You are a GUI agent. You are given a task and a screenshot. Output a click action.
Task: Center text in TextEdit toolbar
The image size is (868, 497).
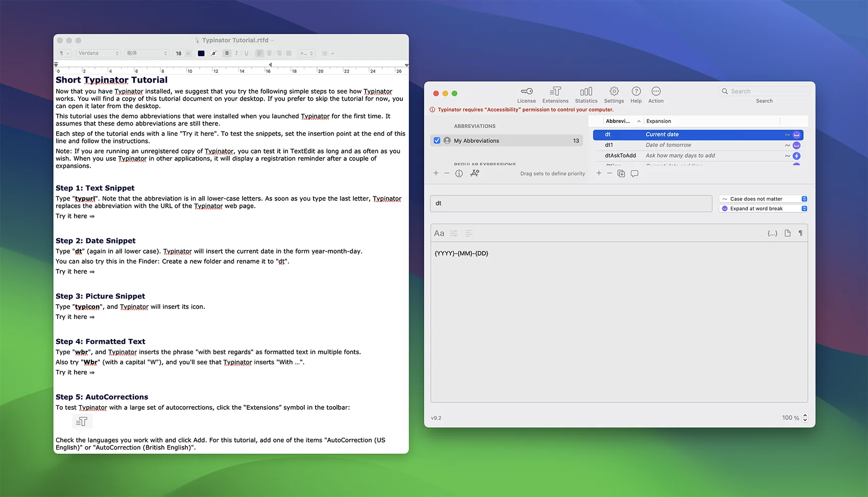coord(270,53)
